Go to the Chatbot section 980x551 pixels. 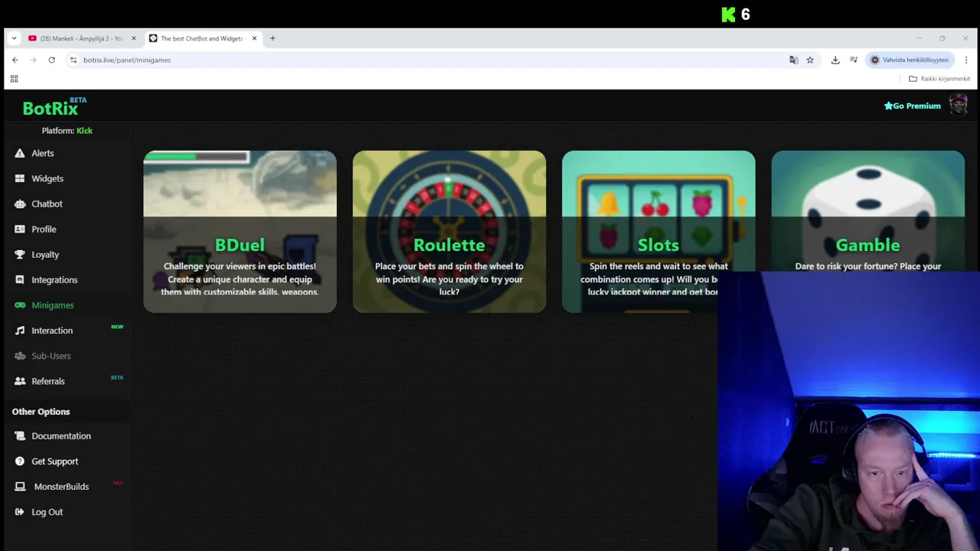[47, 204]
